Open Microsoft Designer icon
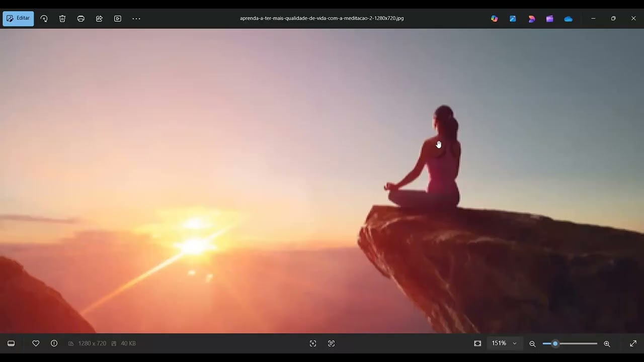Image resolution: width=644 pixels, height=362 pixels. click(531, 19)
